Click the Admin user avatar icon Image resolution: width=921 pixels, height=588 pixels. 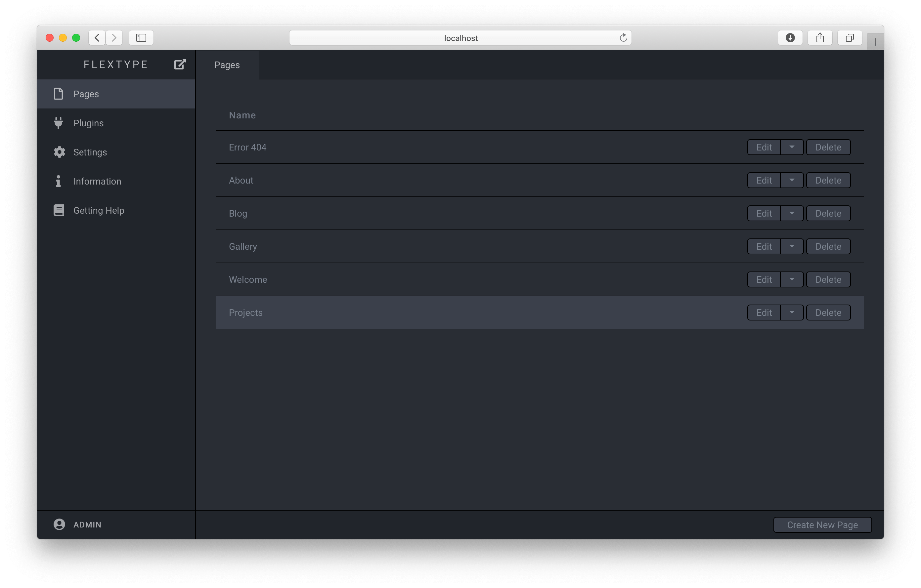59,524
